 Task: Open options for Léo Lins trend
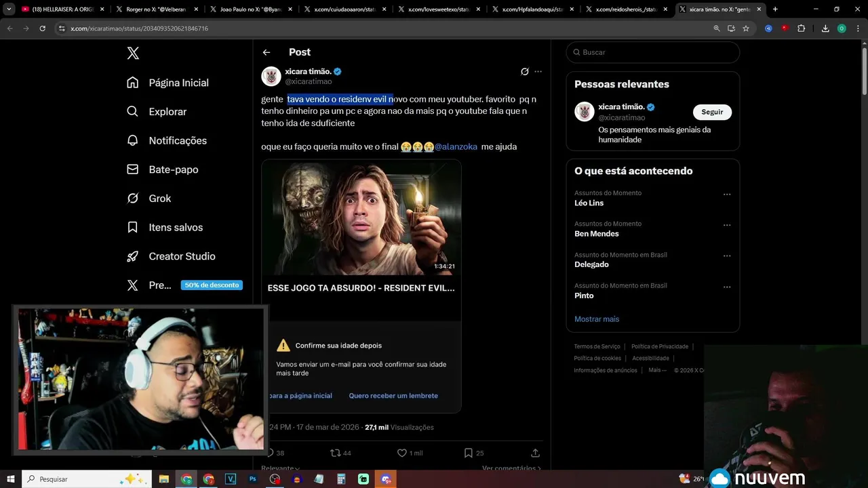click(727, 195)
